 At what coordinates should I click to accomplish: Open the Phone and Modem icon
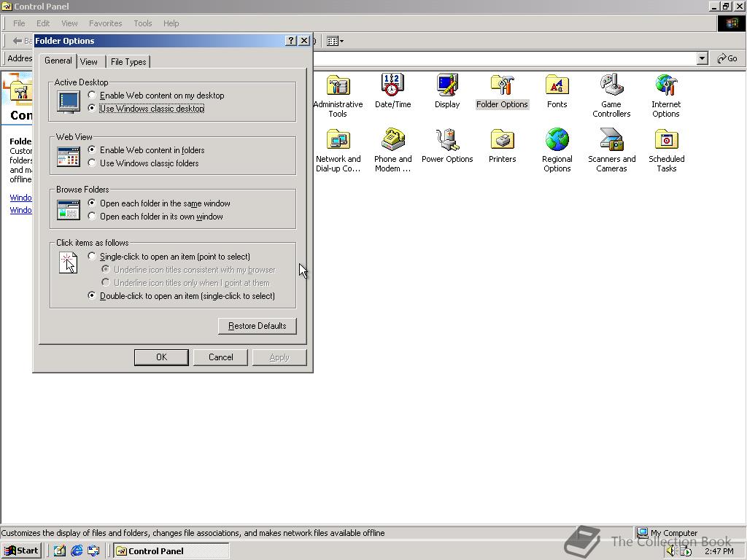tap(392, 139)
